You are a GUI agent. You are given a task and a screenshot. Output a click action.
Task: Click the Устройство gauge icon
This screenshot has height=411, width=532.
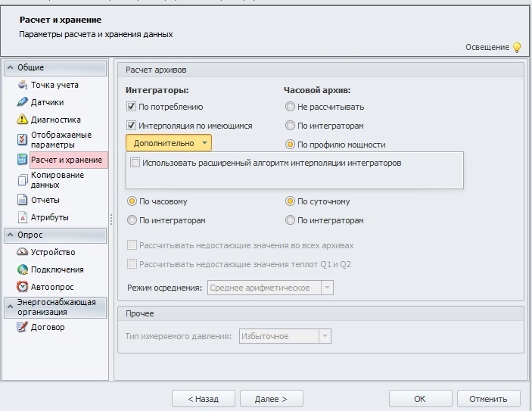point(23,252)
